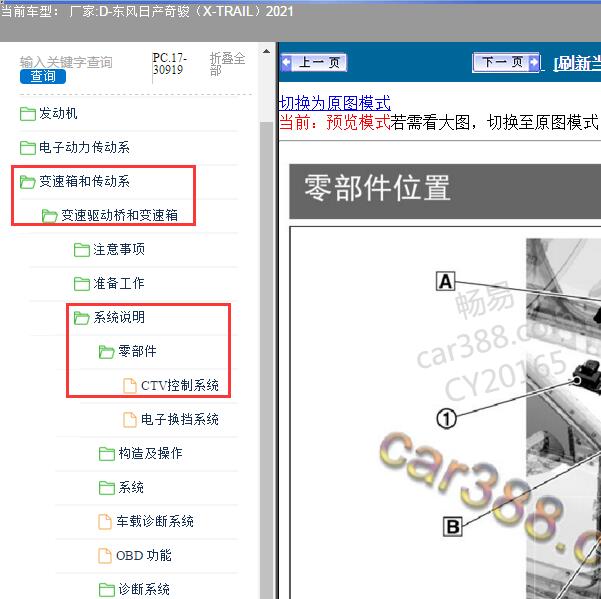601x599 pixels.
Task: Click the diagram label B
Action: [453, 527]
